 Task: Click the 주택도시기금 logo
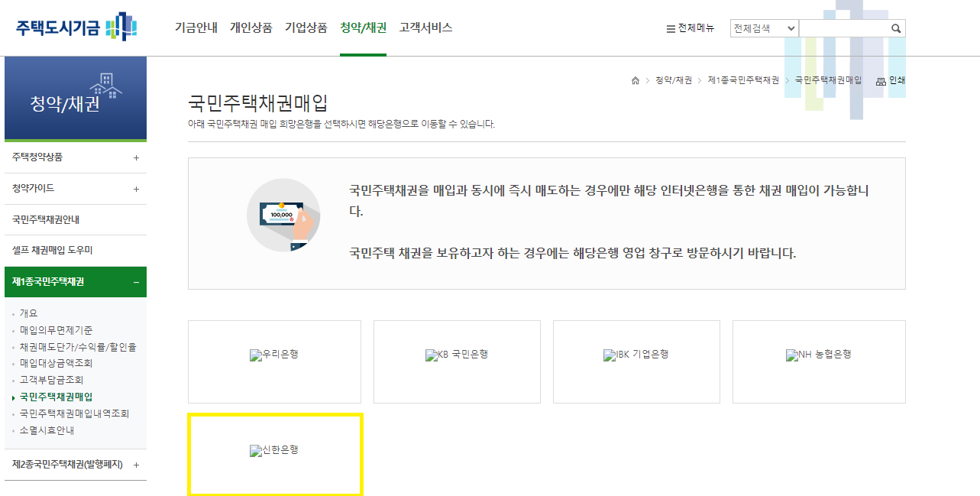[x=76, y=28]
